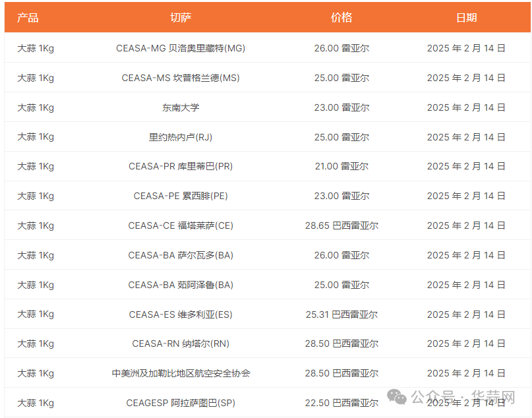Select the CEASA-BA 萨尔瓦多(BA) cell
The width and height of the screenshot is (532, 418).
pos(181,255)
